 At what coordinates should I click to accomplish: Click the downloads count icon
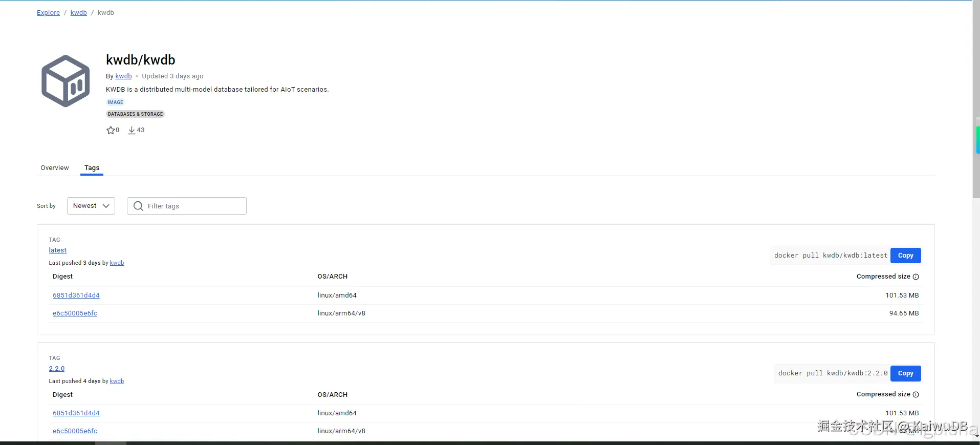tap(132, 130)
